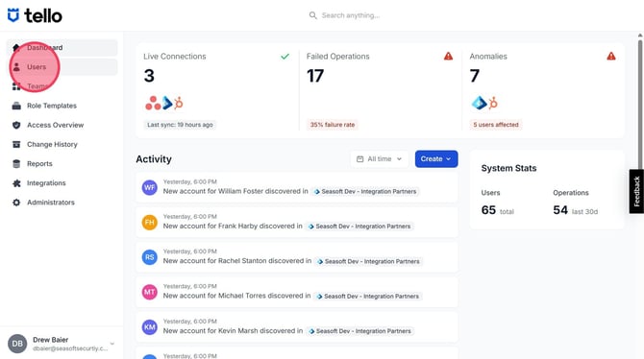Click the Tello shield logo

coord(13,15)
